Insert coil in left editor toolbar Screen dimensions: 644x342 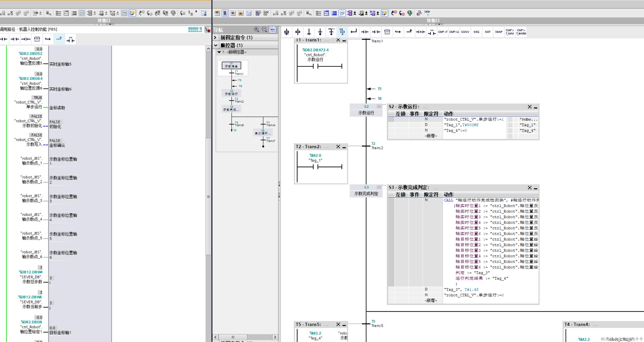tap(26, 39)
